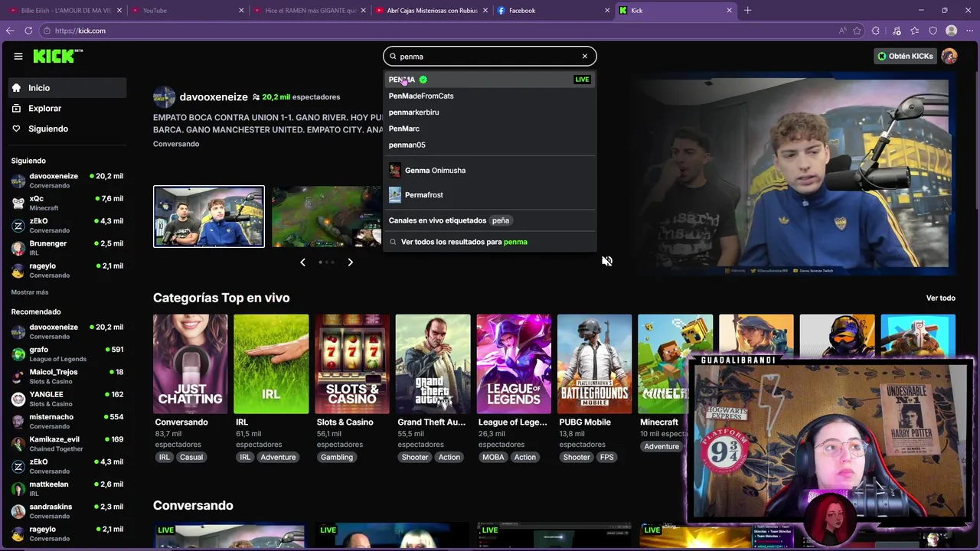Image resolution: width=980 pixels, height=551 pixels.
Task: Select penmarkerbiru suggestion
Action: click(490, 112)
